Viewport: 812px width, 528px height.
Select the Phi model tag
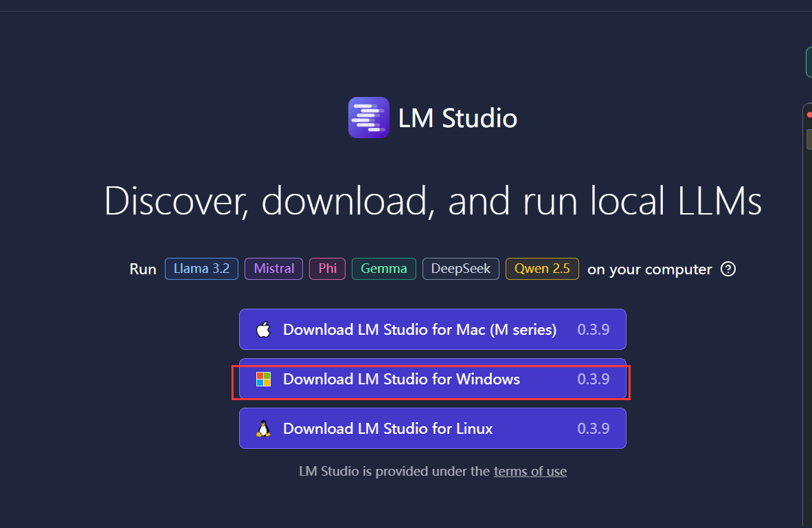(x=327, y=268)
